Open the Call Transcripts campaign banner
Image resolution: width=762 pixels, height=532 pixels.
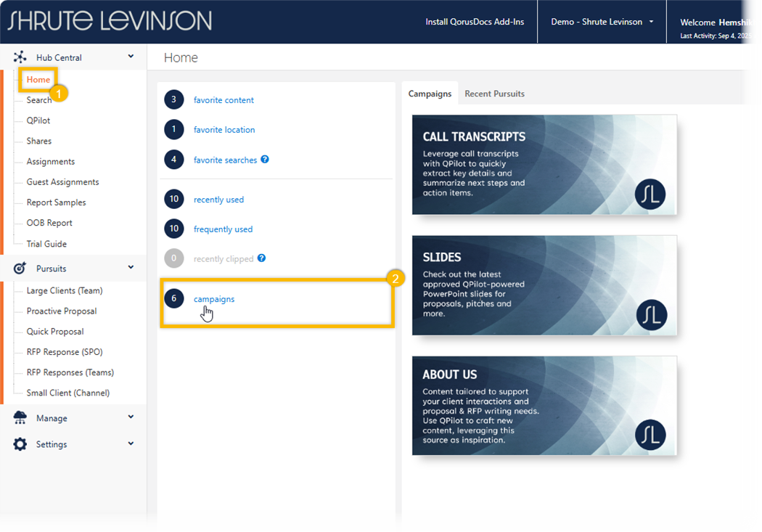[x=544, y=165]
